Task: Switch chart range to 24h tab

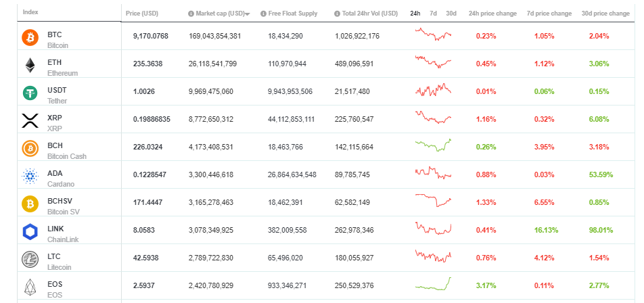Action: click(415, 14)
